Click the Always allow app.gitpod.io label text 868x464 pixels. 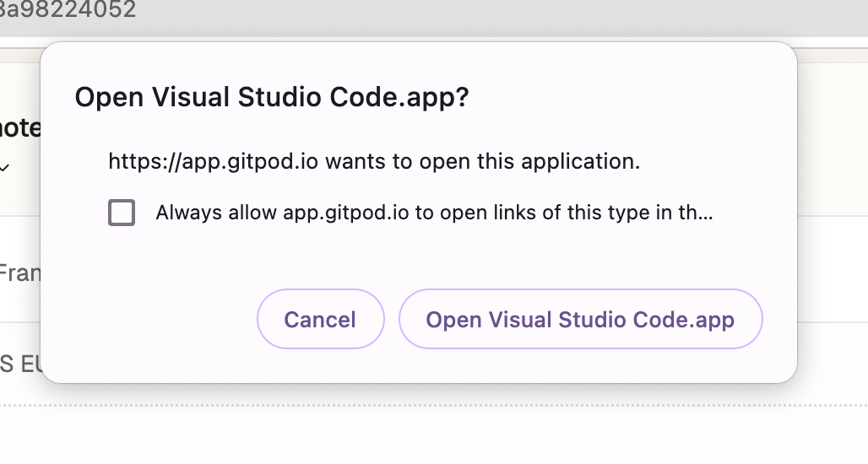434,213
